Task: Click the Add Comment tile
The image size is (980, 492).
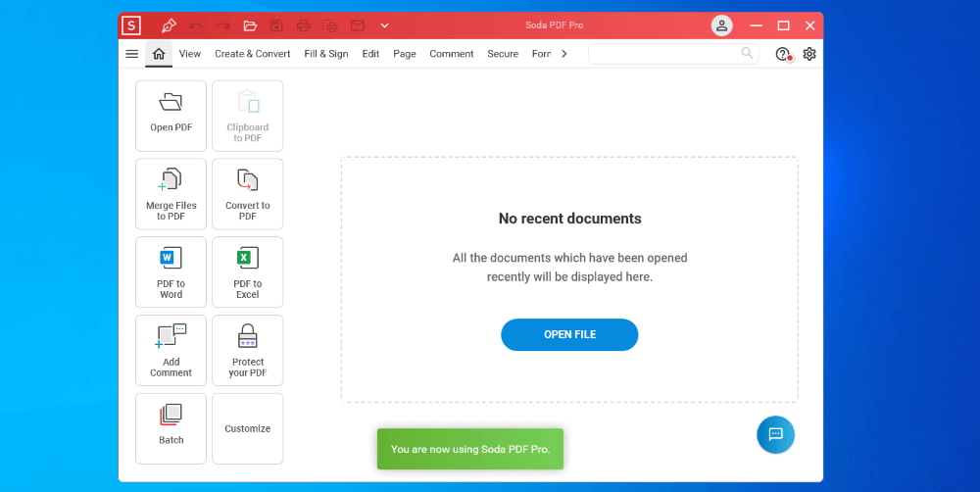Action: (x=171, y=350)
